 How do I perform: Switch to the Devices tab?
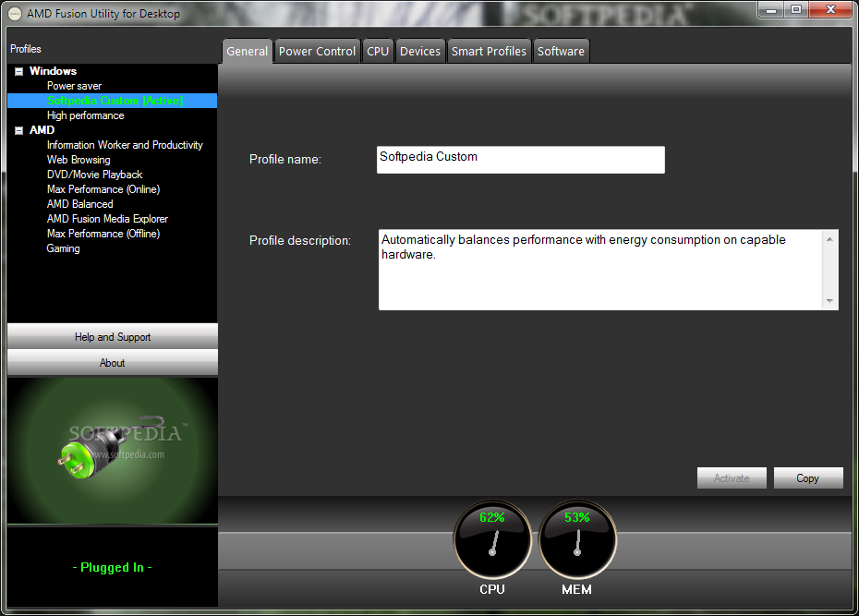[420, 52]
